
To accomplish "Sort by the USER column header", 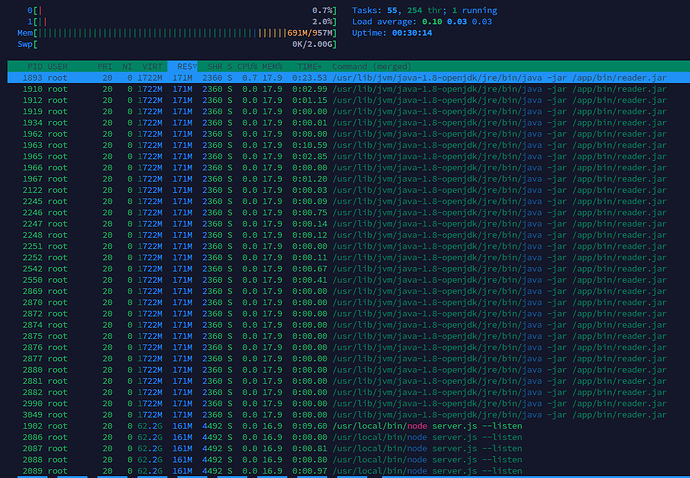I will tap(58, 66).
